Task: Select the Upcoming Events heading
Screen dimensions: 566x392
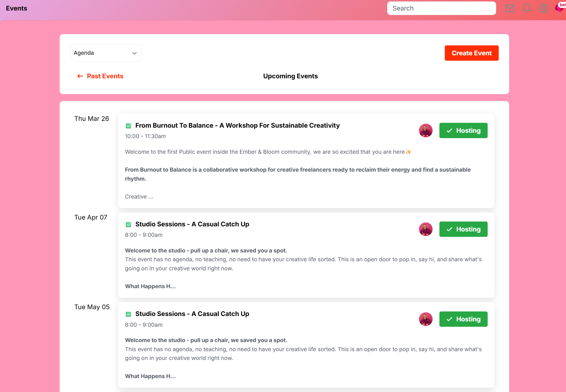Action: click(290, 76)
